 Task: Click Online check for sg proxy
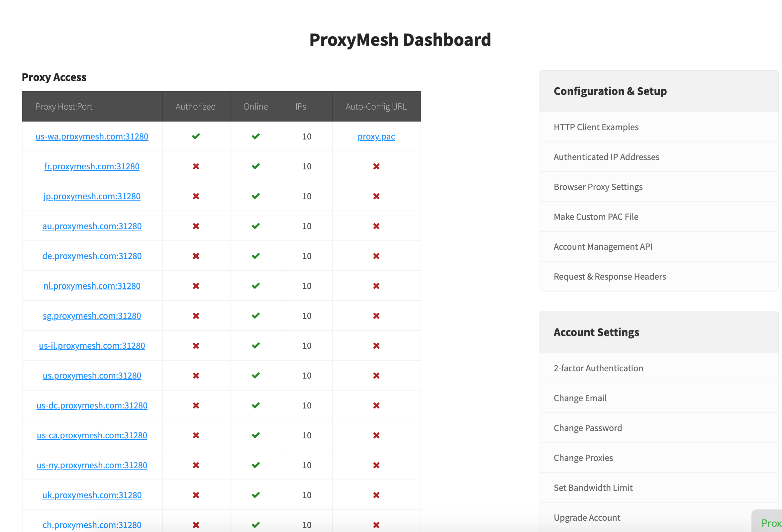click(256, 316)
